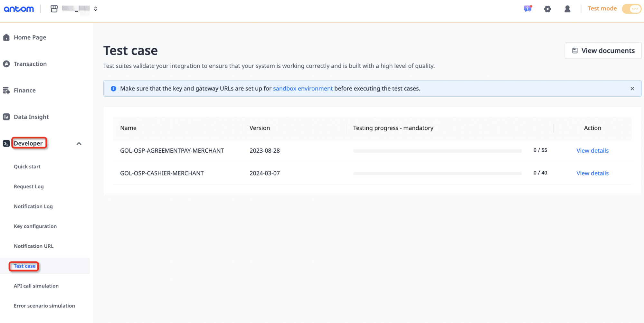644x323 pixels.
Task: Click the Antom logo
Action: (x=19, y=9)
